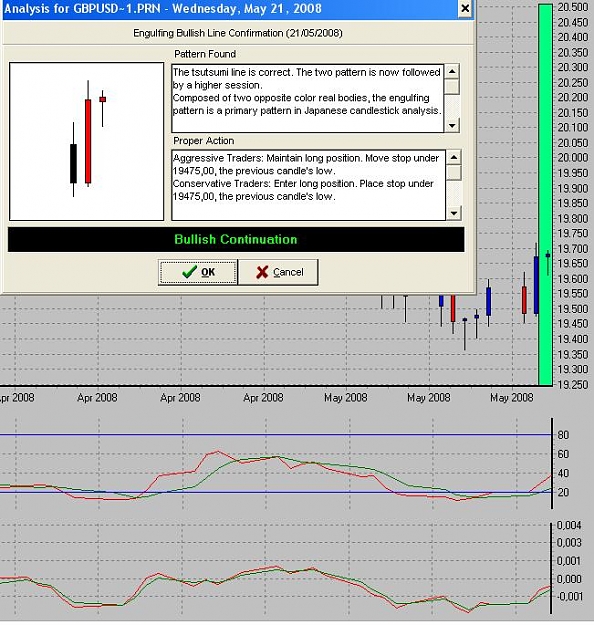Click the 0,000 indicator axis label
The height and width of the screenshot is (625, 594).
pyautogui.click(x=569, y=579)
